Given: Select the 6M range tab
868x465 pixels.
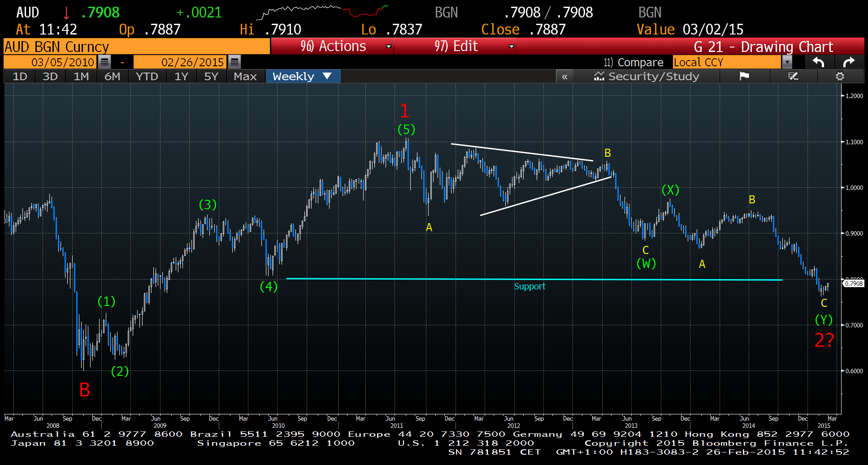Looking at the screenshot, I should click(112, 77).
